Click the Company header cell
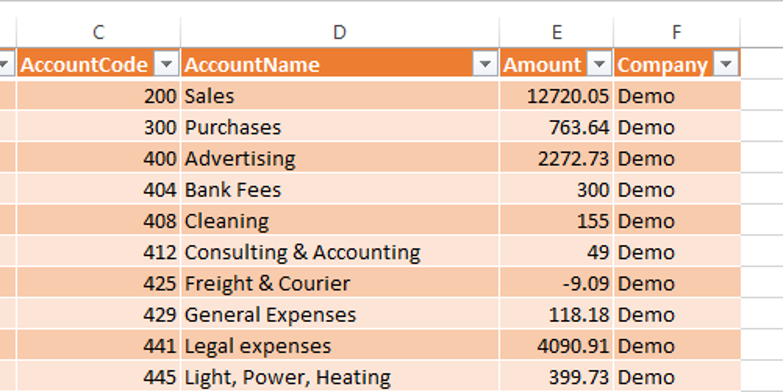Screen dimensions: 783x392 (x=677, y=64)
